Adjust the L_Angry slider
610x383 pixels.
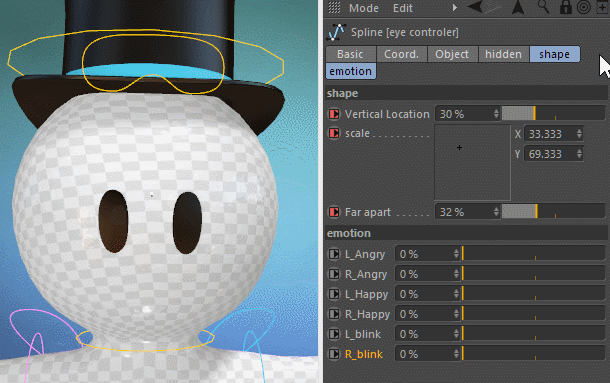click(533, 254)
